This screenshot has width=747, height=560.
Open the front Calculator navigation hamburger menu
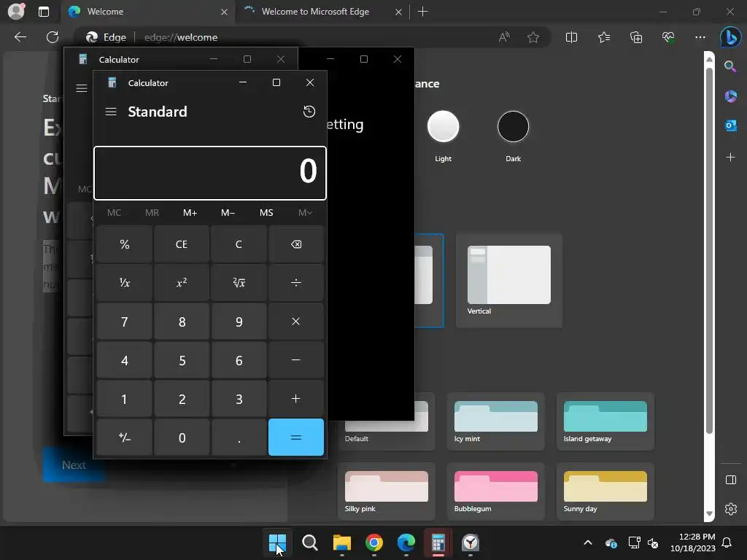coord(111,112)
